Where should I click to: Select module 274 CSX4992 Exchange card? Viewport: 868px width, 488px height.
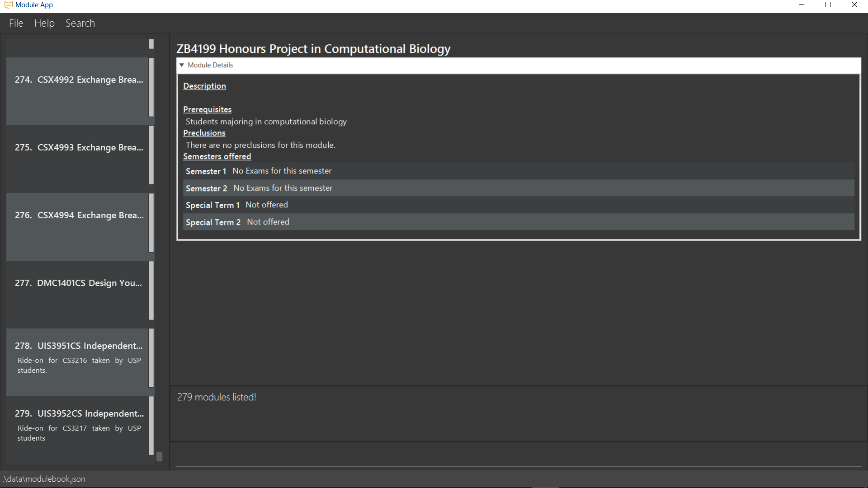pyautogui.click(x=78, y=90)
